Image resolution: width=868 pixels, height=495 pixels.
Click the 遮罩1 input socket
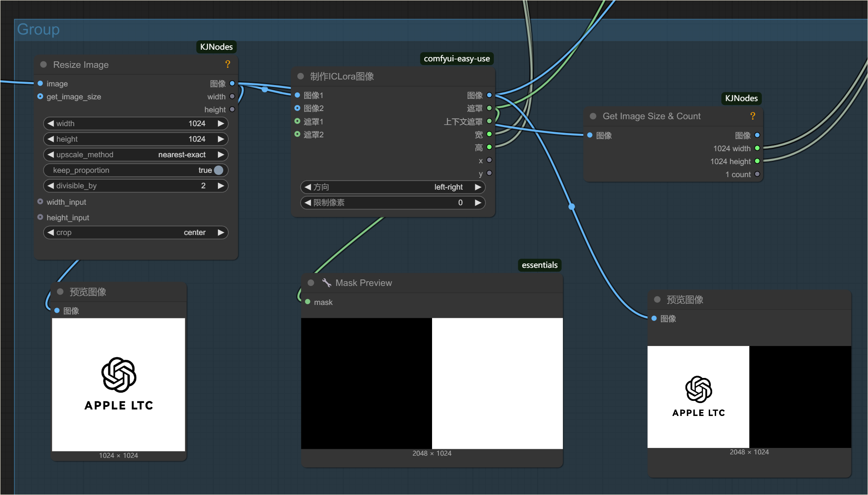coord(297,121)
